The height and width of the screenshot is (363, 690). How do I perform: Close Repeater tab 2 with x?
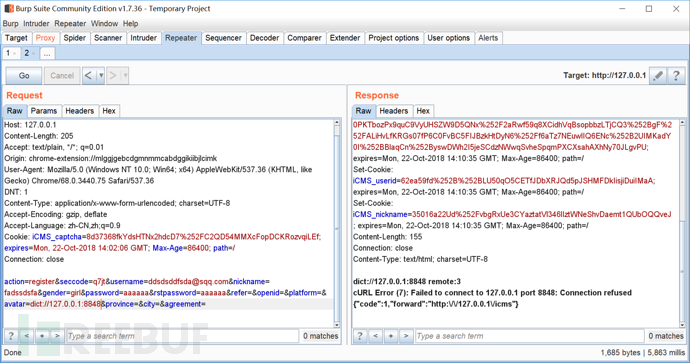[33, 54]
